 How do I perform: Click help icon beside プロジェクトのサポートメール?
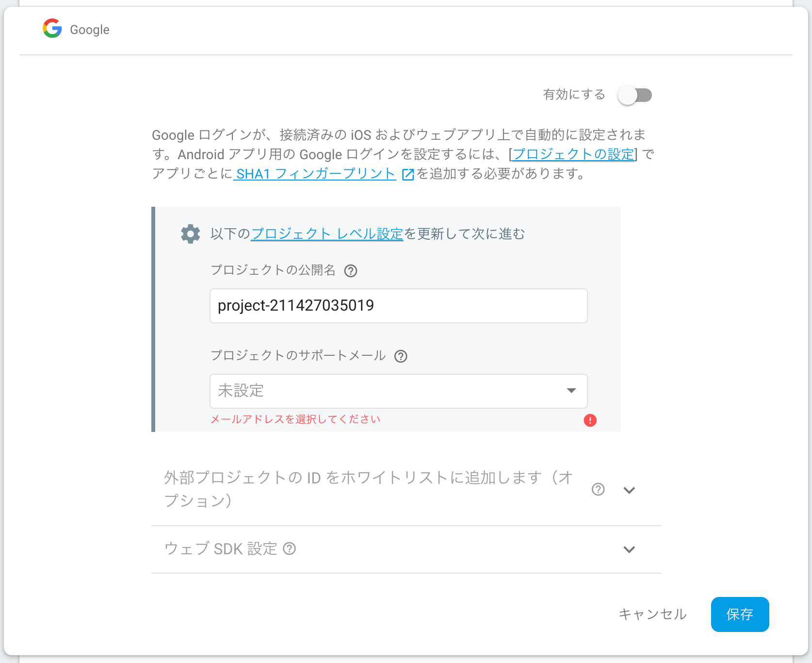pyautogui.click(x=401, y=356)
